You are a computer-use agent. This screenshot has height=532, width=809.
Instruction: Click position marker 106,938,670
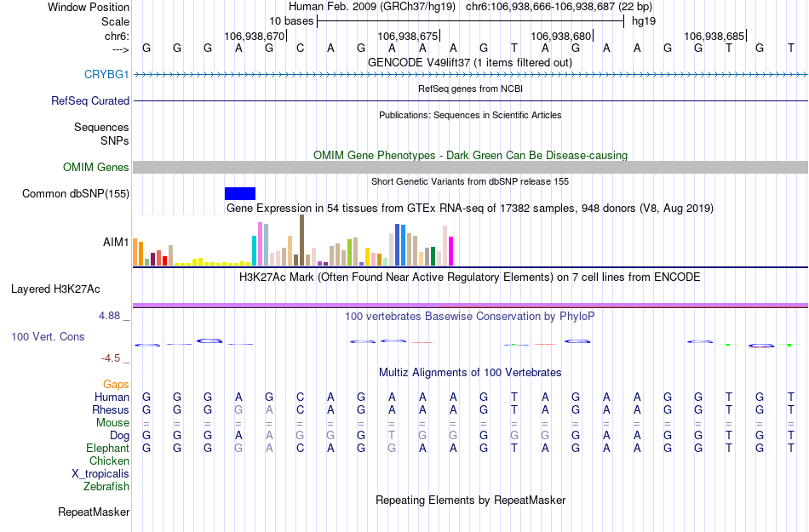(x=255, y=36)
